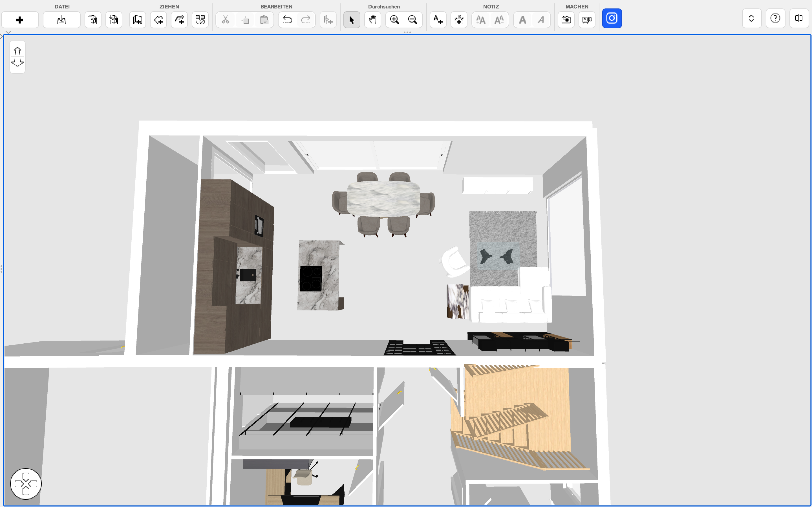Click the import download tray icon
The height and width of the screenshot is (507, 812).
pos(61,20)
